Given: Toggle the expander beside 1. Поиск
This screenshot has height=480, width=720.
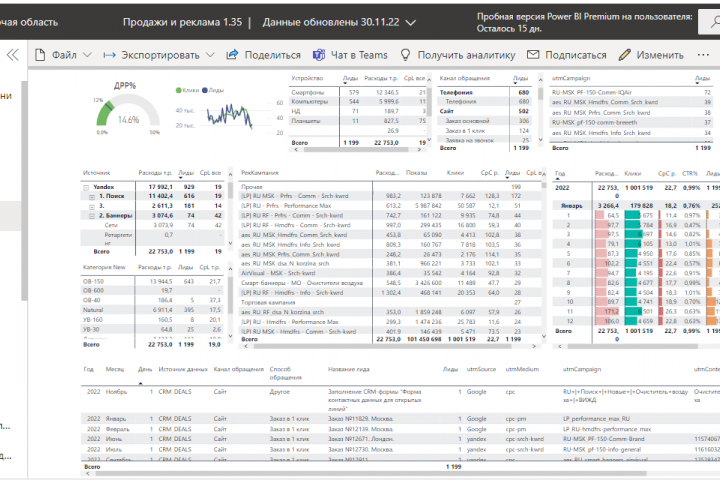Looking at the screenshot, I should [92, 197].
